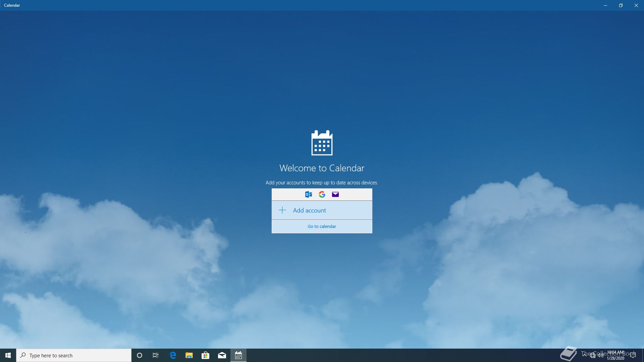644x362 pixels.
Task: Click the Cortana circle icon
Action: [x=140, y=355]
